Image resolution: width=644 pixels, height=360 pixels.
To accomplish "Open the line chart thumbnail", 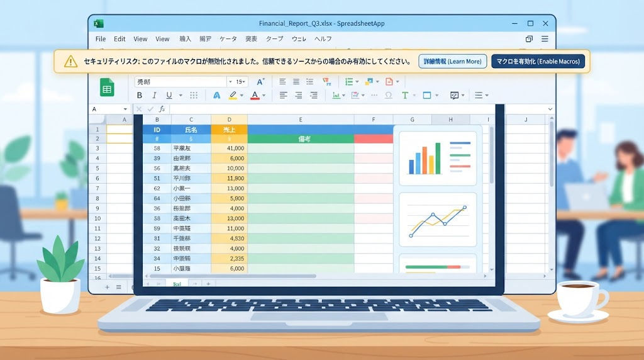I will [x=438, y=220].
